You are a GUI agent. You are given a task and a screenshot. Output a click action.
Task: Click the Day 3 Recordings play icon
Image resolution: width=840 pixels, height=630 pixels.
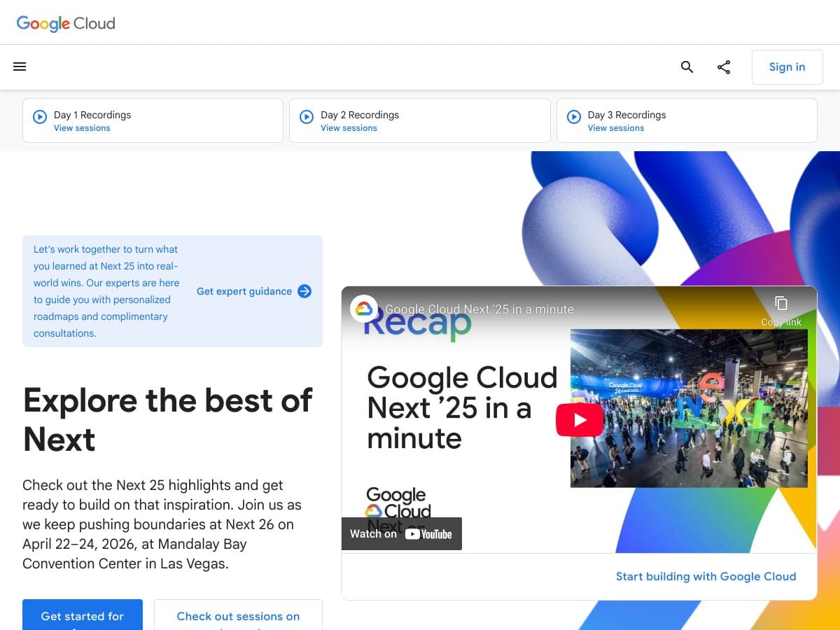click(x=574, y=117)
